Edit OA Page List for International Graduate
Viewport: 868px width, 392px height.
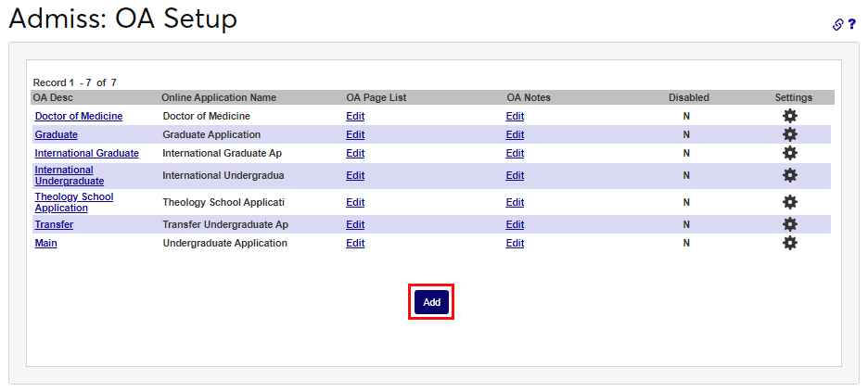tap(355, 153)
